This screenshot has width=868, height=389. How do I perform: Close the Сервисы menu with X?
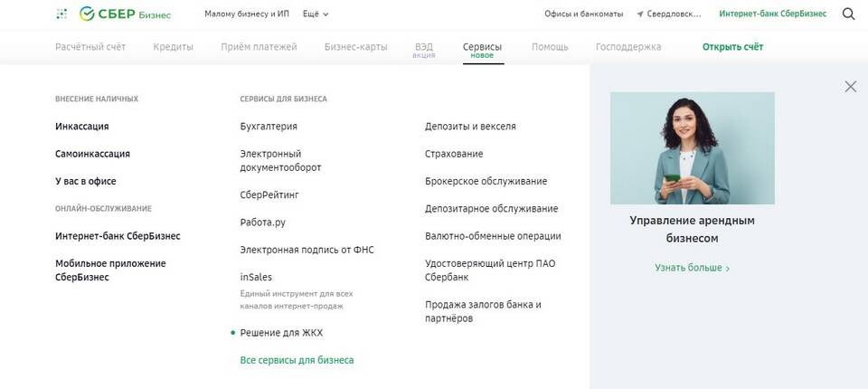[851, 87]
